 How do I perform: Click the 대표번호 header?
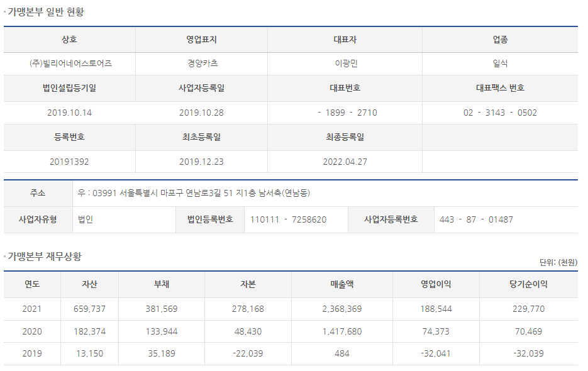345,88
